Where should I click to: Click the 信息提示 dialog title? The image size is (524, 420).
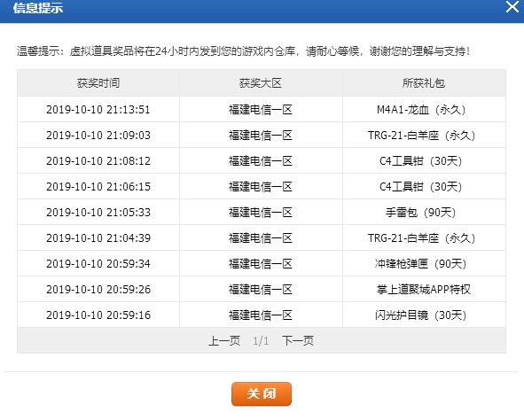point(38,8)
